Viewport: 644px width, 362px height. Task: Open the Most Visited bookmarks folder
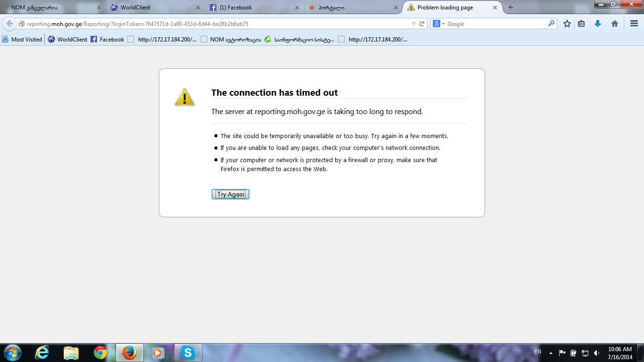[22, 40]
